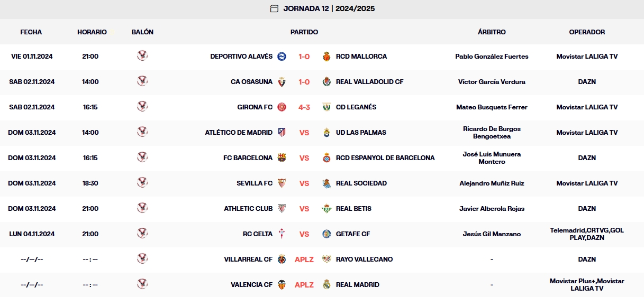Click the Real Sociedad club crest
The width and height of the screenshot is (644, 297).
coord(326,183)
